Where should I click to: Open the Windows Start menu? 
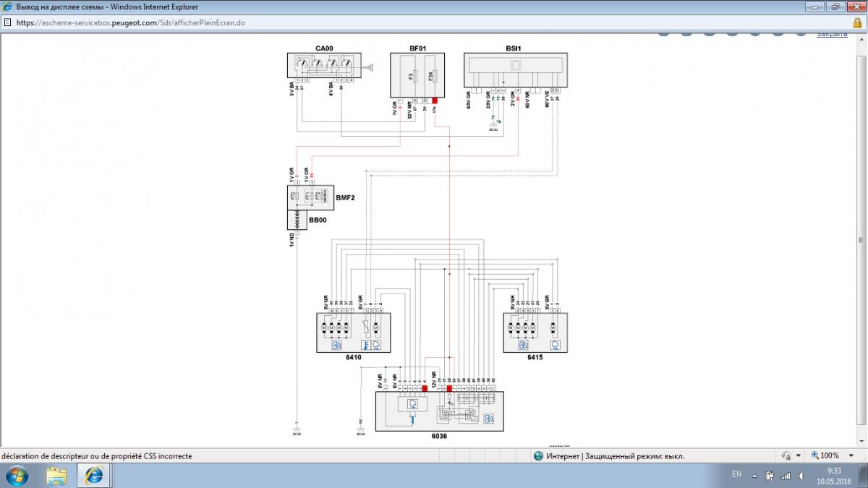17,475
